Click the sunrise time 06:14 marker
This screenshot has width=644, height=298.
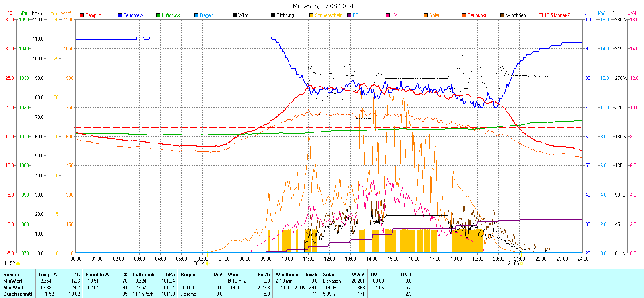point(199,263)
